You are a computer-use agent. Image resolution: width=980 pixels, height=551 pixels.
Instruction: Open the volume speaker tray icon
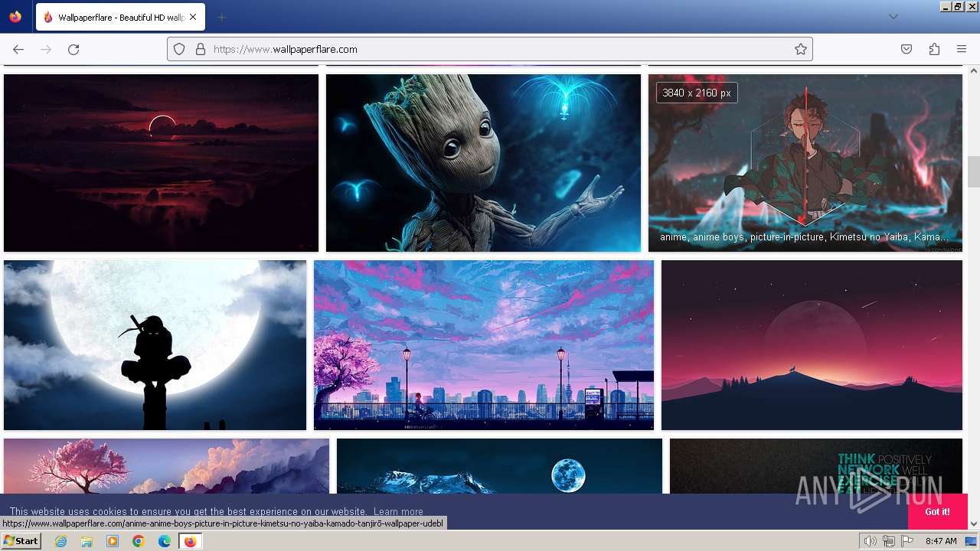pyautogui.click(x=871, y=541)
